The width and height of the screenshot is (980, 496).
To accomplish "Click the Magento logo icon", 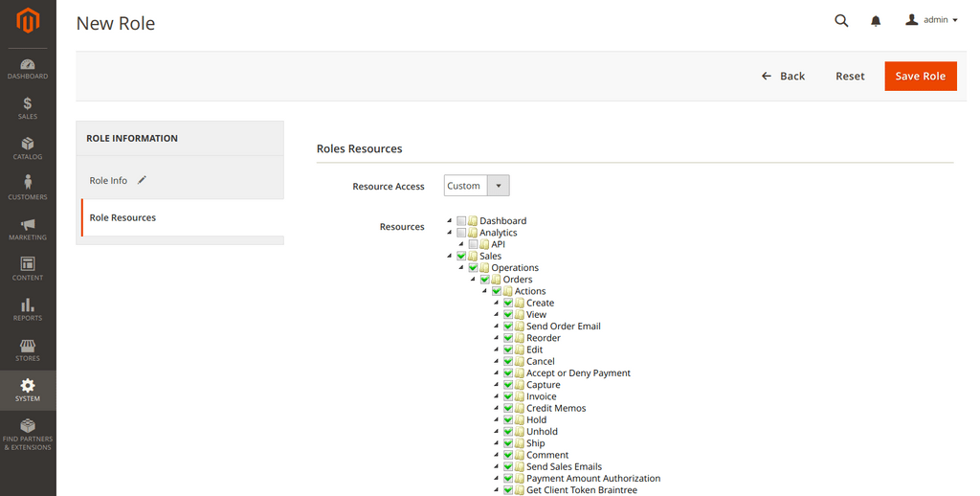I will [28, 21].
